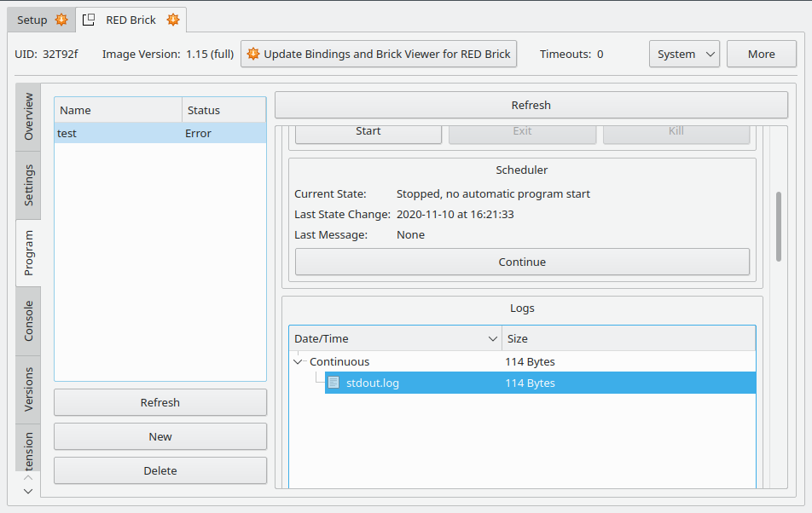Click the wide Refresh button above program details
This screenshot has height=513, width=812.
click(531, 105)
